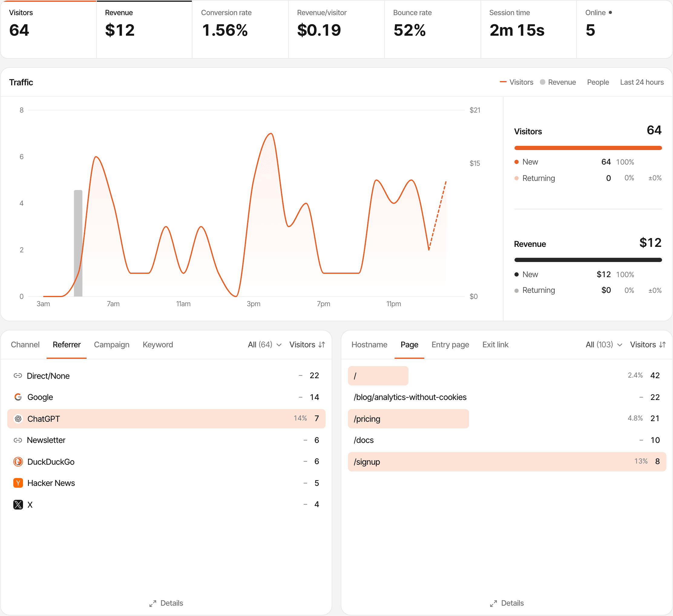Switch to the Page tab

[x=409, y=345]
